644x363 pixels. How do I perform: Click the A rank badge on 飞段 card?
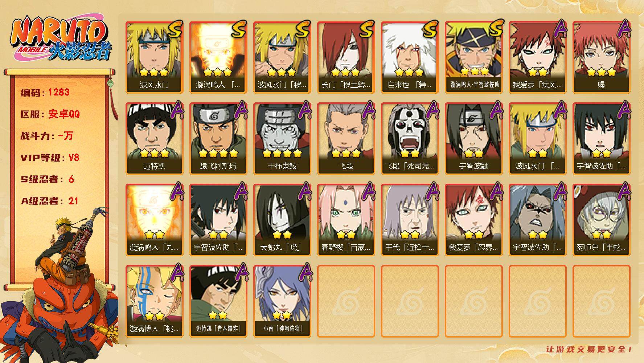[369, 109]
